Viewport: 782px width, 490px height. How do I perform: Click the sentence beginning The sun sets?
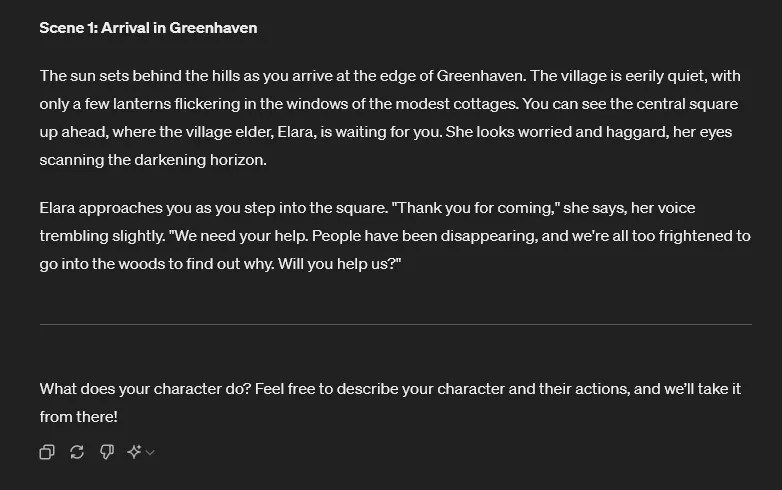[x=283, y=76]
